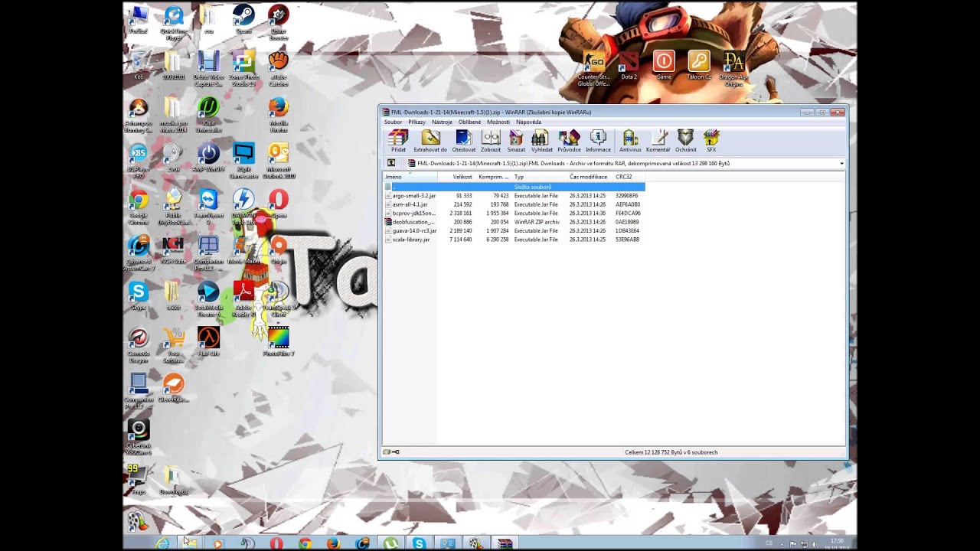Open the Nápověda menu

point(528,122)
